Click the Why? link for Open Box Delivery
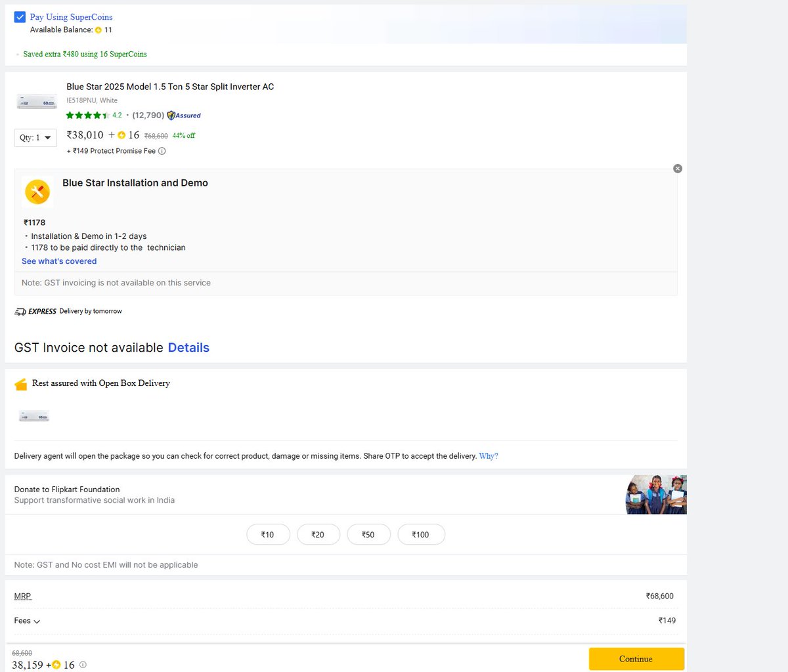 click(x=489, y=456)
